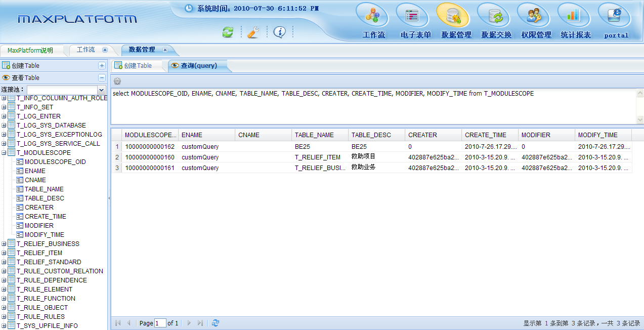Expand the T_RELIEF_BUSINESS tree node
Screen dimensions: 644x330
click(x=4, y=244)
